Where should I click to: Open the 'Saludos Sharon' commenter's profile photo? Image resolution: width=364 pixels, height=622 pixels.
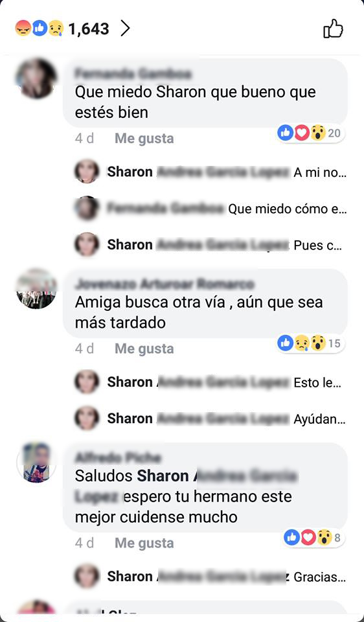(36, 463)
